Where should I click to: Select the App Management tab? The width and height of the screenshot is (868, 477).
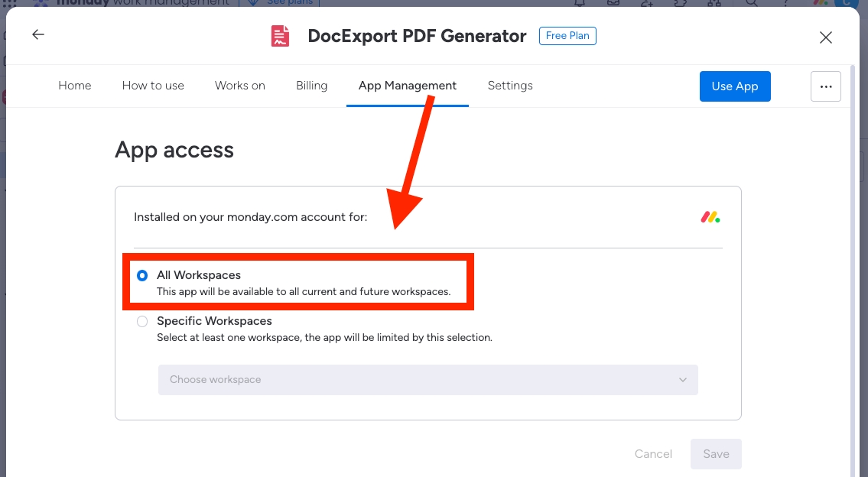tap(407, 86)
